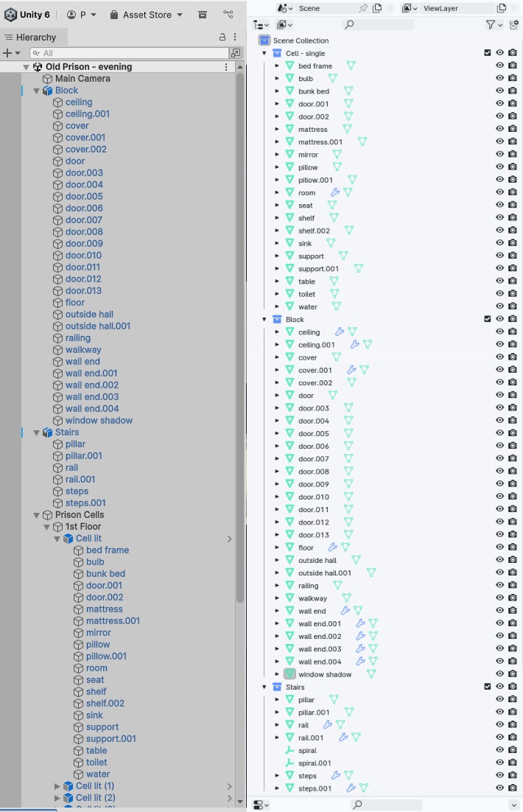Viewport: 523px width, 812px height.
Task: Click ceiling object's modifier wrench icon
Action: 340,332
